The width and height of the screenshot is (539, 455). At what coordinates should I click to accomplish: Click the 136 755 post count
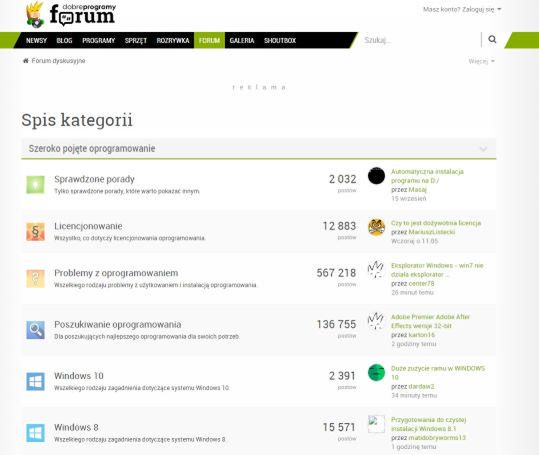pos(337,324)
